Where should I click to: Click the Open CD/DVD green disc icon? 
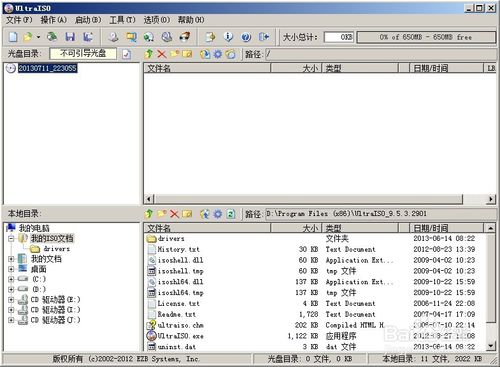pos(52,37)
